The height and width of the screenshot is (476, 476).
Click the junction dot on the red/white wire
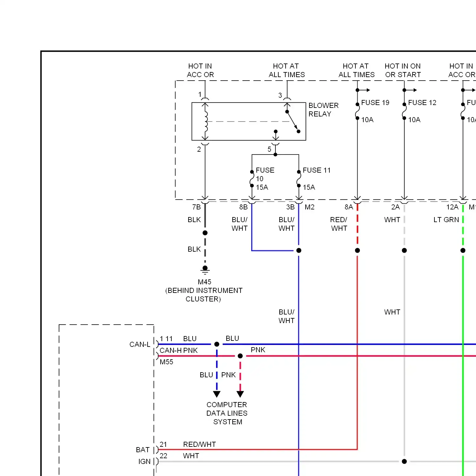coord(357,250)
